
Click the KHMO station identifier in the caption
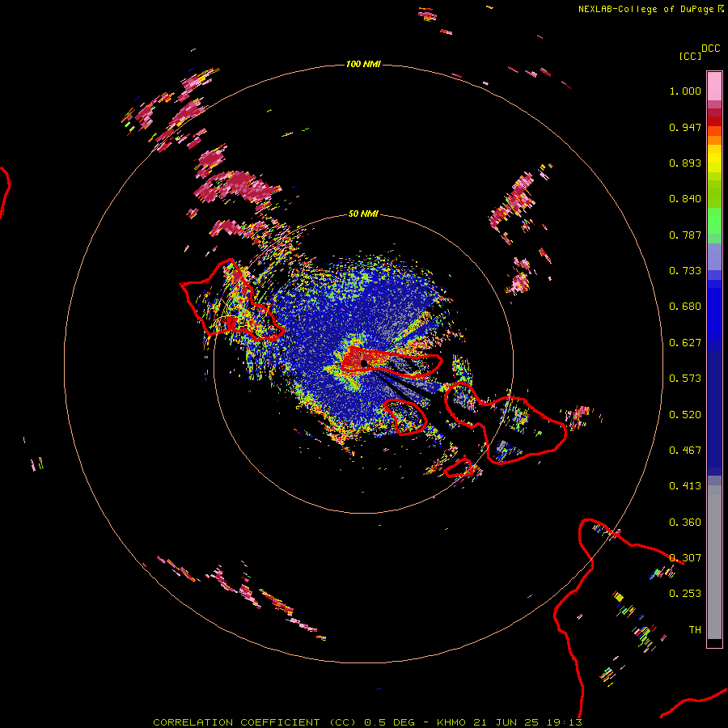[451, 722]
